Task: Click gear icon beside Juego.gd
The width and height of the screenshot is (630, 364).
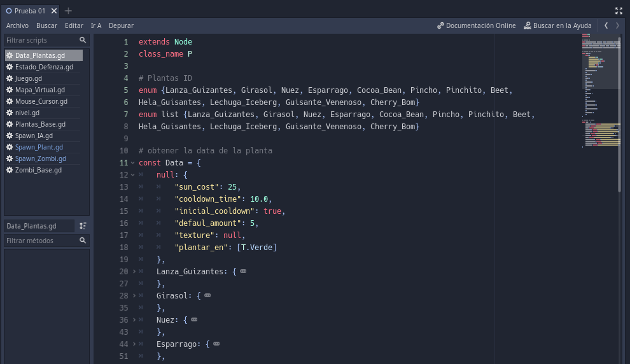Action: pyautogui.click(x=10, y=78)
